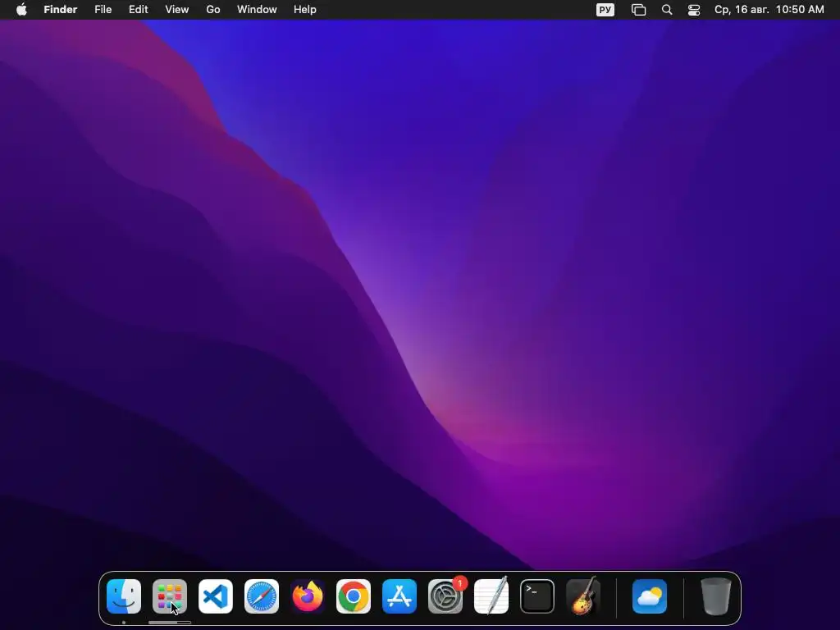Open the Apple menu

tap(21, 10)
